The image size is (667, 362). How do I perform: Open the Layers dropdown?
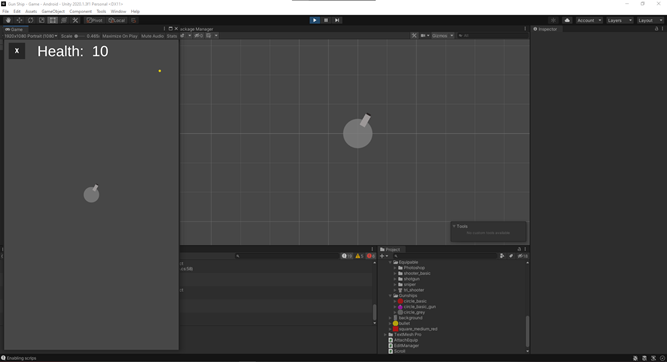point(619,20)
